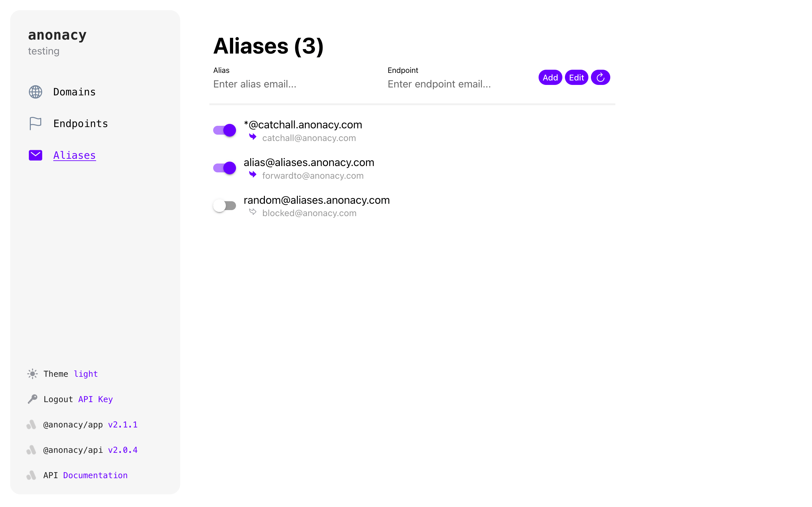Open the API Documentation link
This screenshot has height=507, width=812.
(95, 475)
